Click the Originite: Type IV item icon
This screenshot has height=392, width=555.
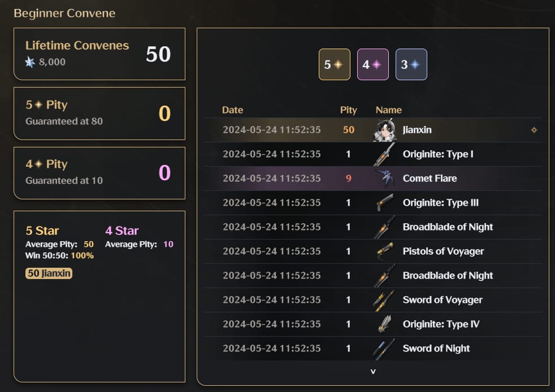[x=384, y=324]
